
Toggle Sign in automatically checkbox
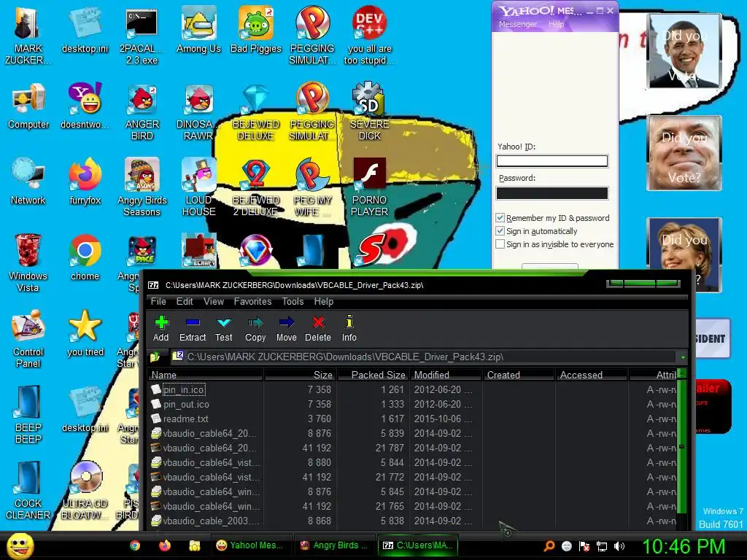[500, 231]
